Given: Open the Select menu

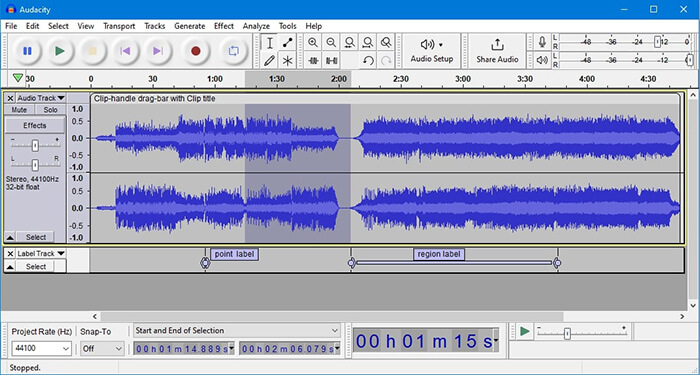Looking at the screenshot, I should coord(58,26).
